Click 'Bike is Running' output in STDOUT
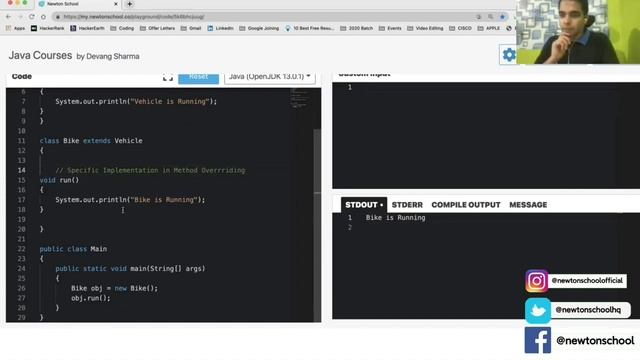This screenshot has width=640, height=360. tap(396, 218)
